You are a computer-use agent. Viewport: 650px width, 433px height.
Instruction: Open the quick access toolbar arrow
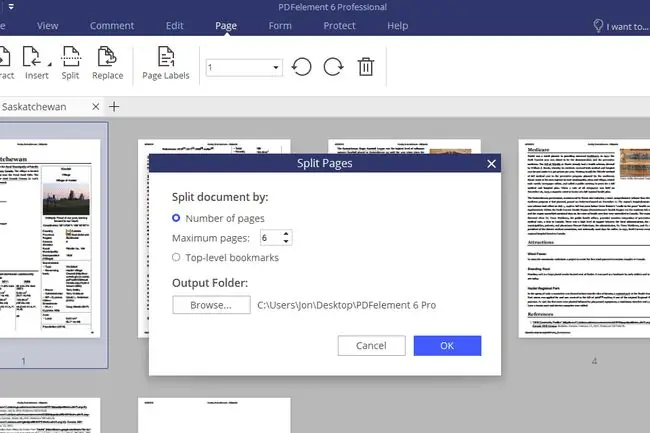pyautogui.click(x=11, y=7)
